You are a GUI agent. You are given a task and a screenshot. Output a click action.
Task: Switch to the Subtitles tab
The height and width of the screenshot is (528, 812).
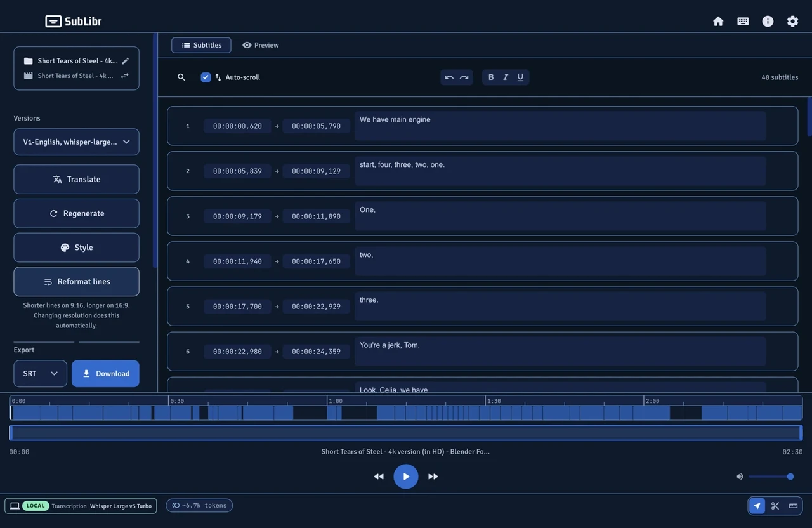tap(201, 45)
